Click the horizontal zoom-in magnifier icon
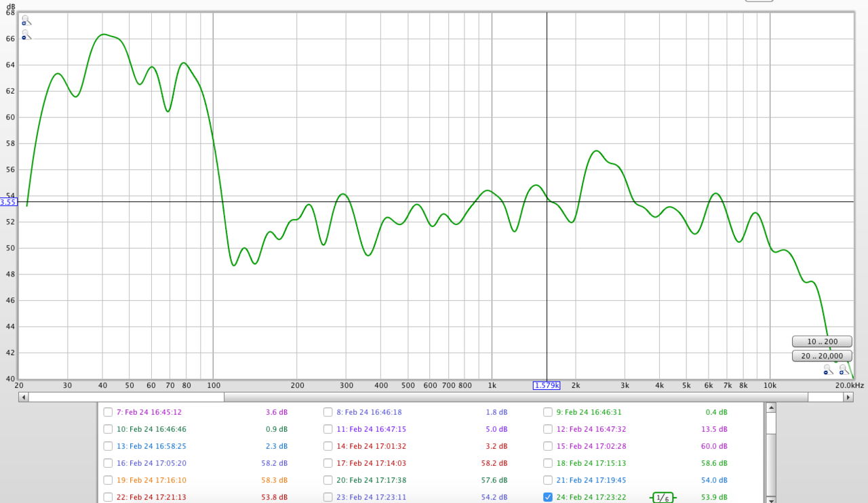The image size is (868, 503). click(x=844, y=369)
